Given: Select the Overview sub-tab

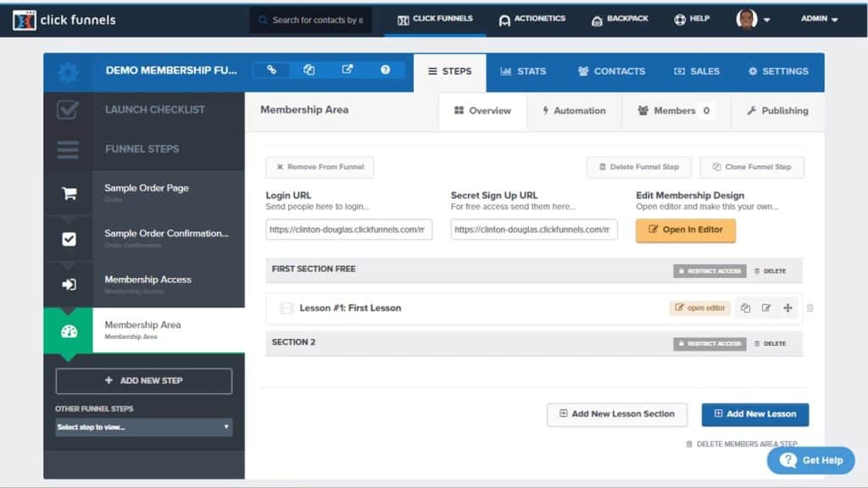Looking at the screenshot, I should tap(482, 111).
